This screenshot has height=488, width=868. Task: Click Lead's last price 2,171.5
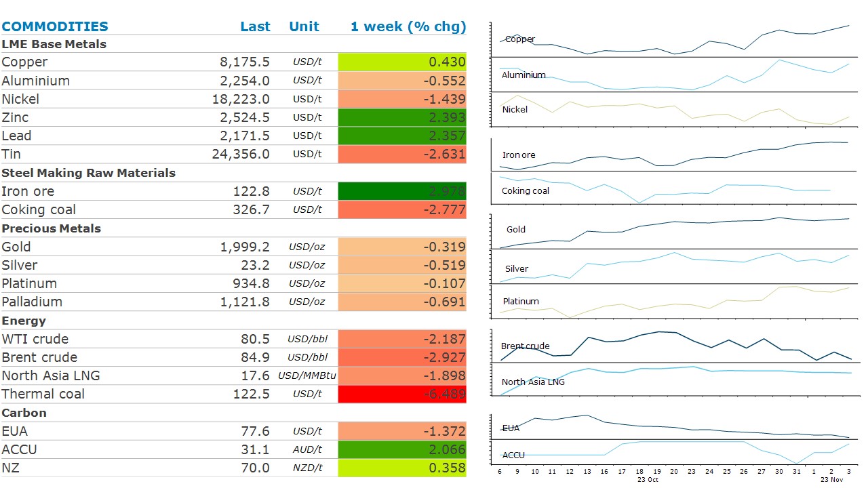click(x=245, y=136)
